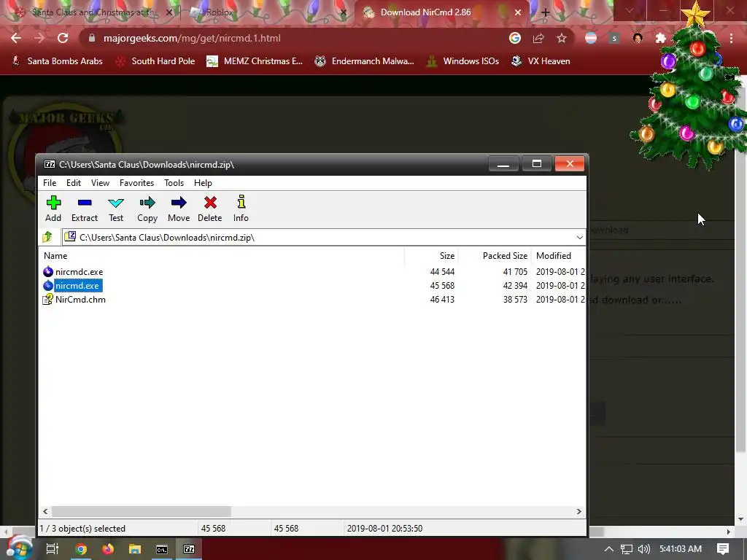
Task: Click the Move toolbar icon
Action: (x=179, y=209)
